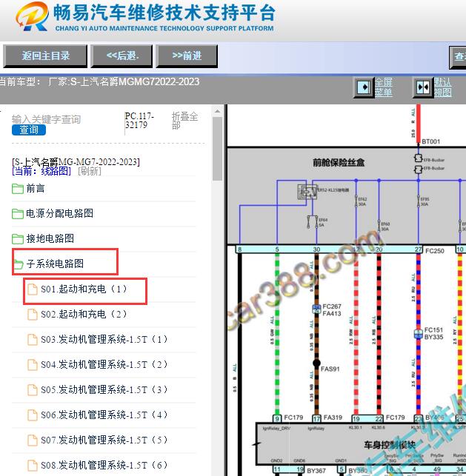The width and height of the screenshot is (466, 476).
Task: Click document icon of S07 item
Action: 32,440
